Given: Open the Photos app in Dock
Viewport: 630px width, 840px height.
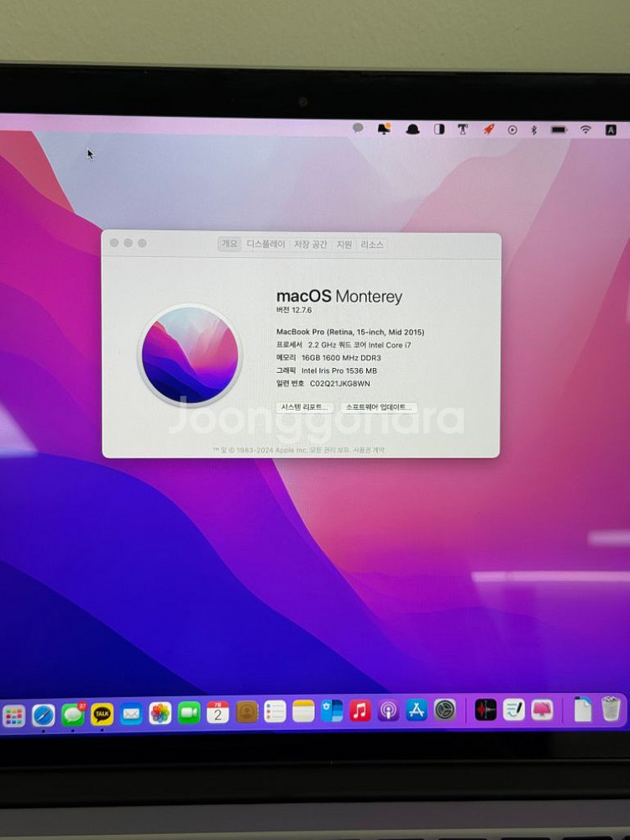Looking at the screenshot, I should [x=160, y=713].
